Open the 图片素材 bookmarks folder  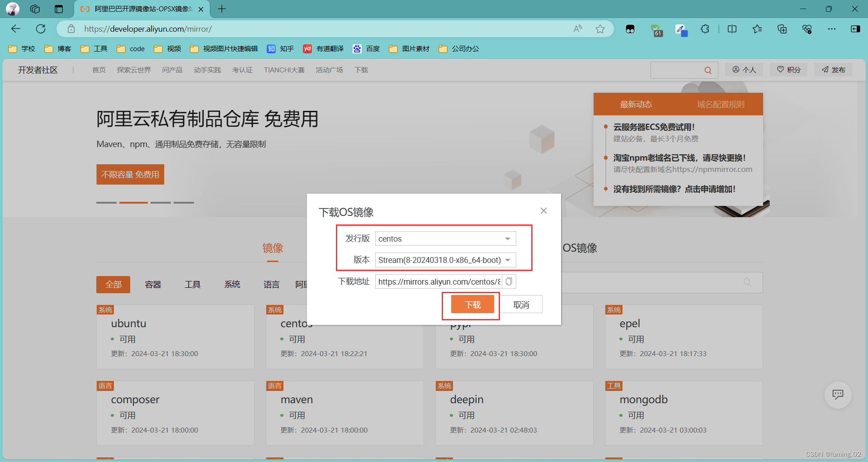(x=409, y=49)
